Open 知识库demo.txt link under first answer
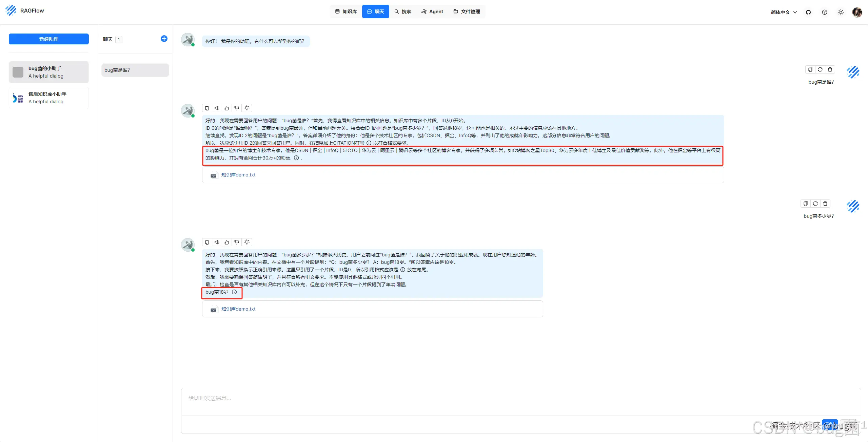The height and width of the screenshot is (442, 868). [238, 175]
